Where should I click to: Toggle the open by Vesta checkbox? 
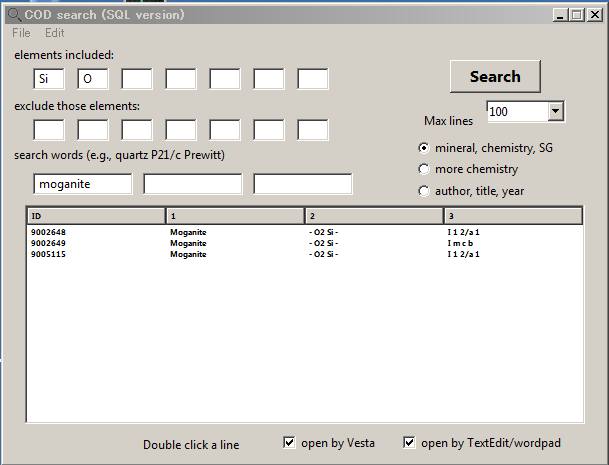click(x=290, y=443)
